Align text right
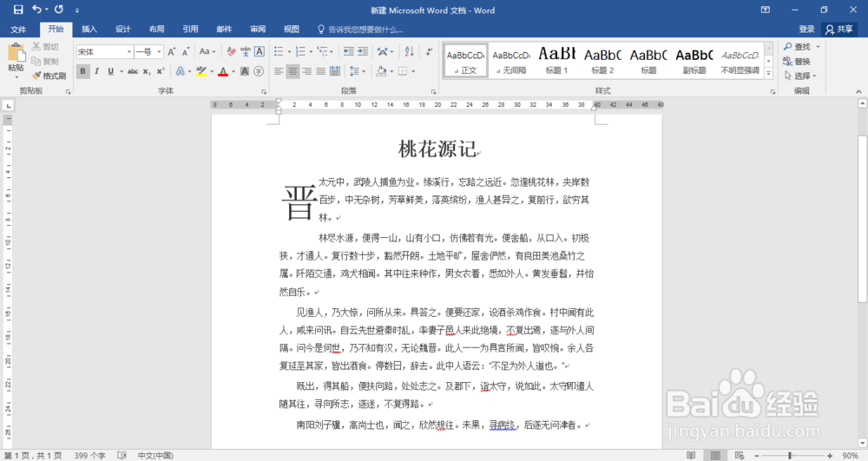Screen dimensions: 868x461 point(306,71)
